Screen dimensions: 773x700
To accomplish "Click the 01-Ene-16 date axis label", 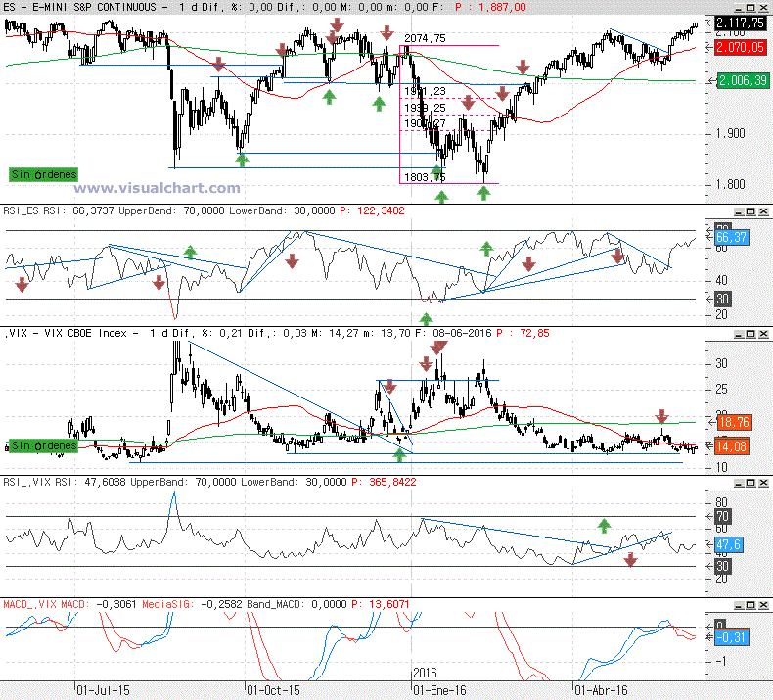I will tap(439, 690).
